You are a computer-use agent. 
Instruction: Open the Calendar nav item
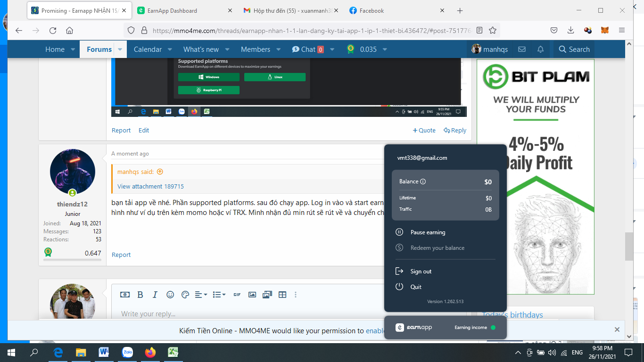148,49
